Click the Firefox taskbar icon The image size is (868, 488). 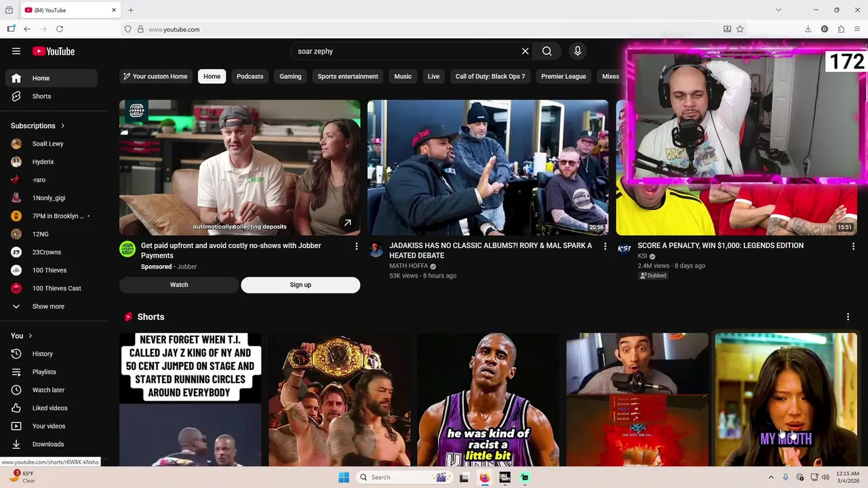(484, 477)
